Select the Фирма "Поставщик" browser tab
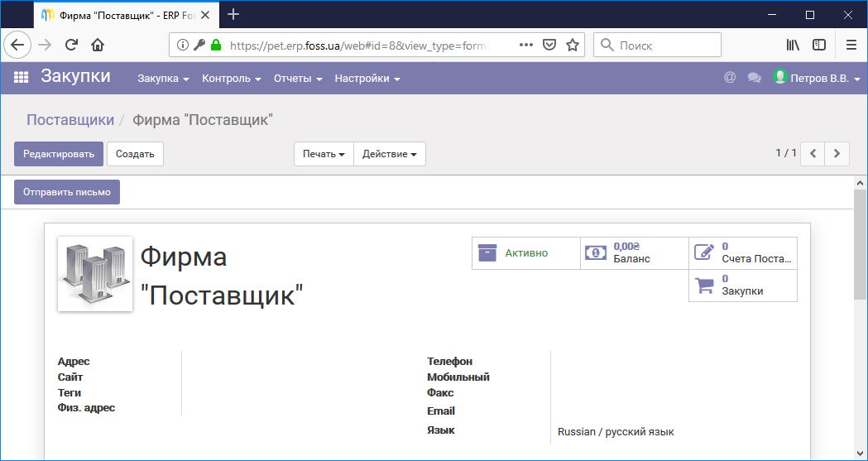The image size is (868, 461). coord(127,15)
